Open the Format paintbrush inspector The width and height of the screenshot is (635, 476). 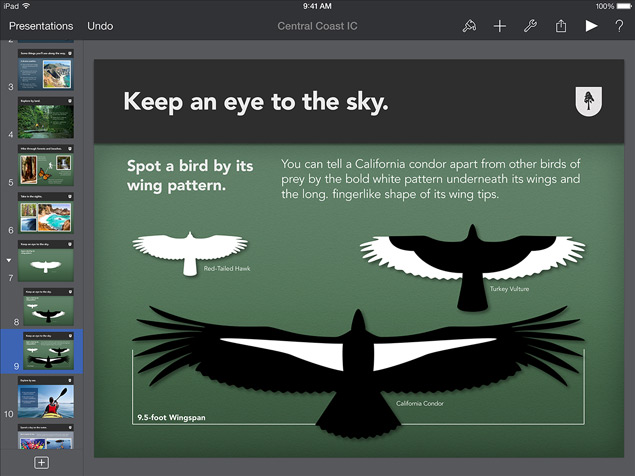469,26
